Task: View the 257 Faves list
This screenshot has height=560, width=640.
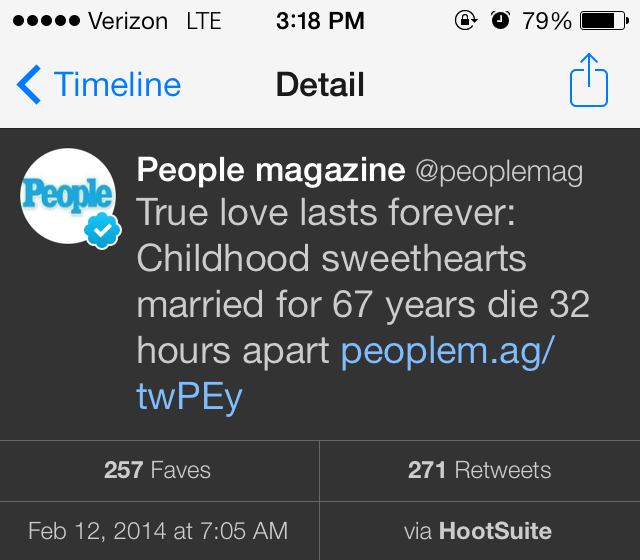Action: pos(158,470)
